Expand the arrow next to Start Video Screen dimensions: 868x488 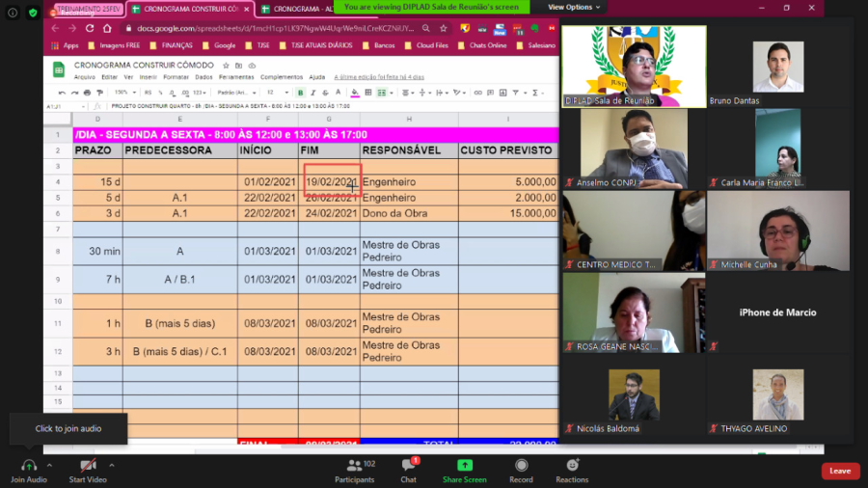click(111, 465)
